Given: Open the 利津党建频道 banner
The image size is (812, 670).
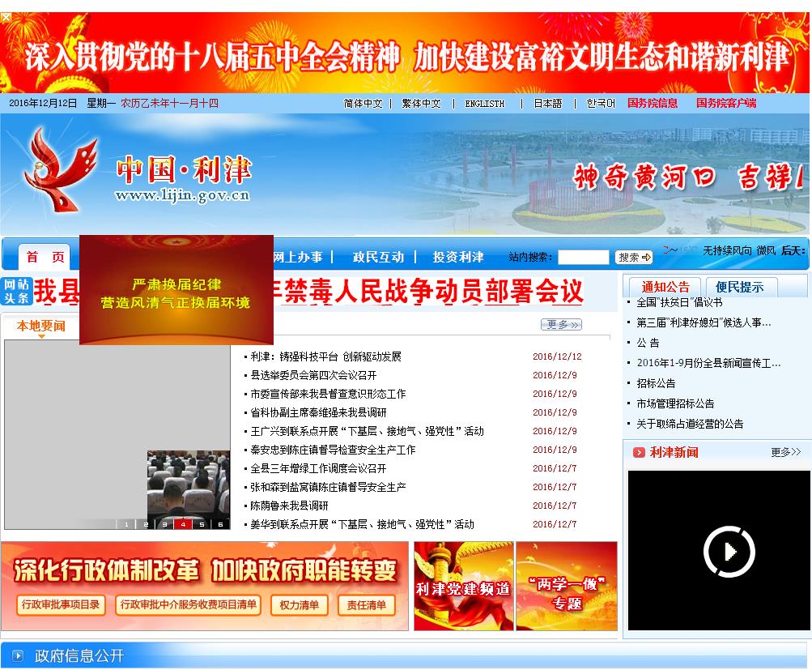Looking at the screenshot, I should (464, 586).
